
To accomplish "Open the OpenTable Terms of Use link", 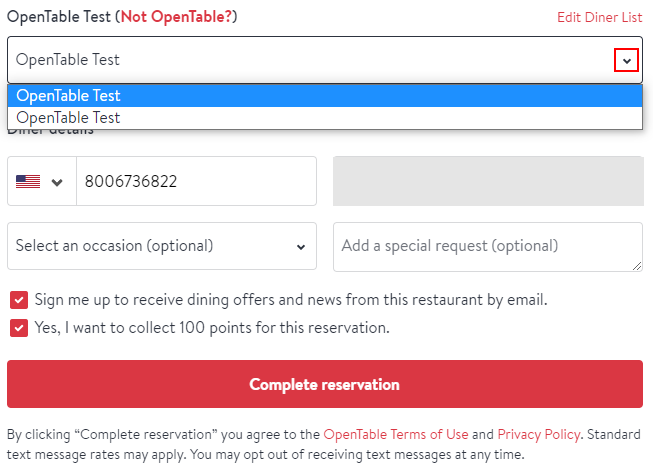I will [x=396, y=434].
